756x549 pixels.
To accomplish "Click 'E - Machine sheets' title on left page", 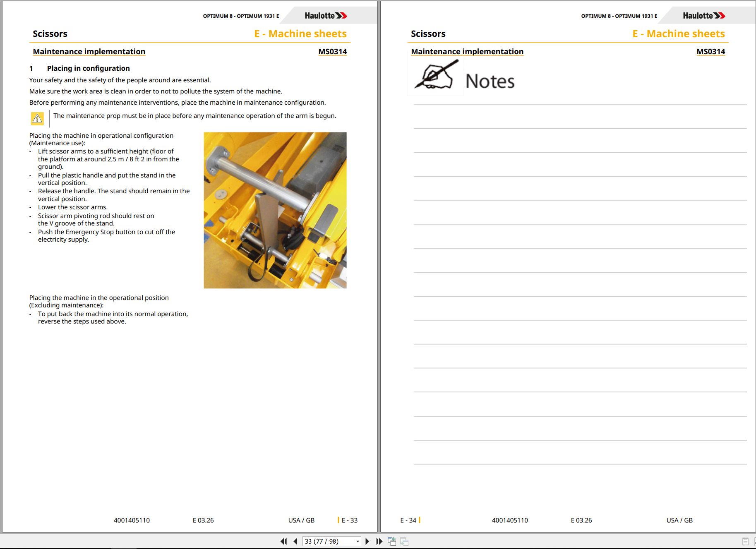I will (x=300, y=34).
